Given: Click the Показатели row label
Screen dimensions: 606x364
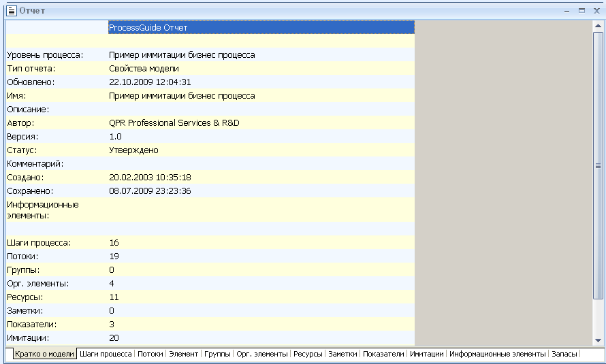Looking at the screenshot, I should 32,325.
